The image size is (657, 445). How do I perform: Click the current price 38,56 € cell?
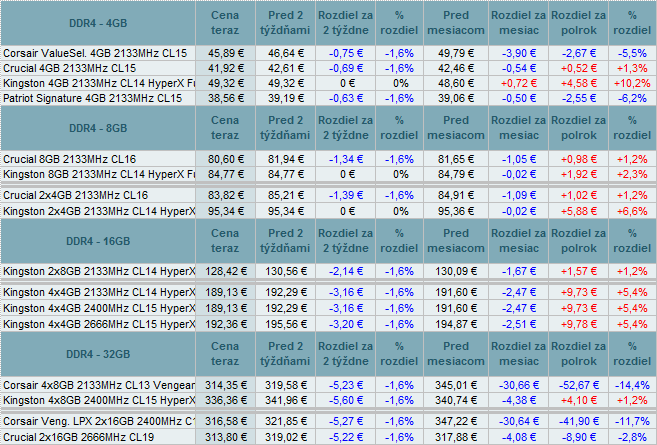click(x=225, y=98)
